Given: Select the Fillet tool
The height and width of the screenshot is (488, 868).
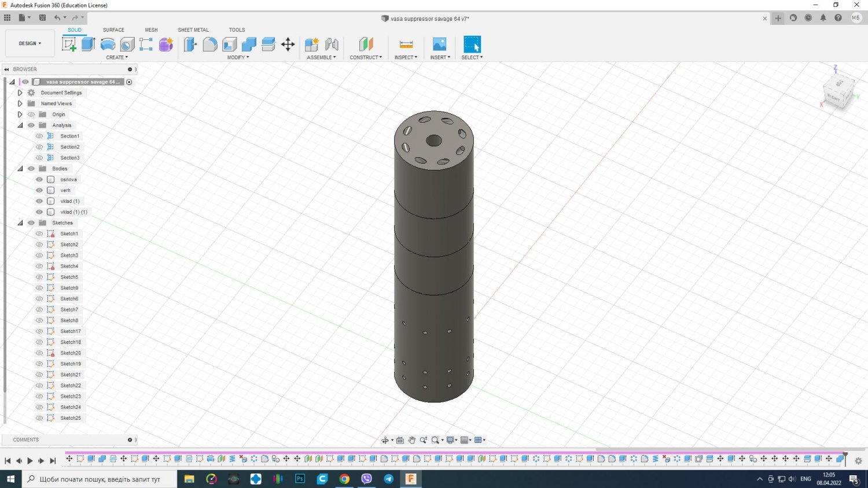Looking at the screenshot, I should click(x=210, y=44).
